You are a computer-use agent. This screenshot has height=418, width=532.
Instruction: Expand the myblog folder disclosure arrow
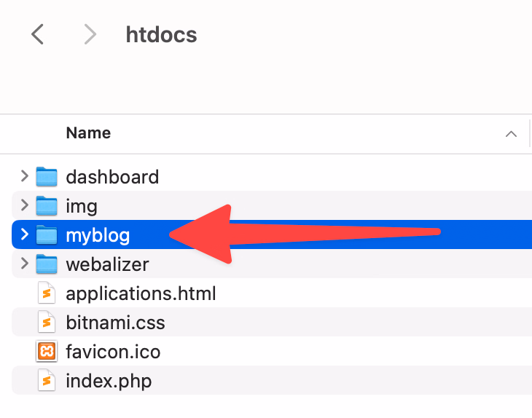pos(24,234)
